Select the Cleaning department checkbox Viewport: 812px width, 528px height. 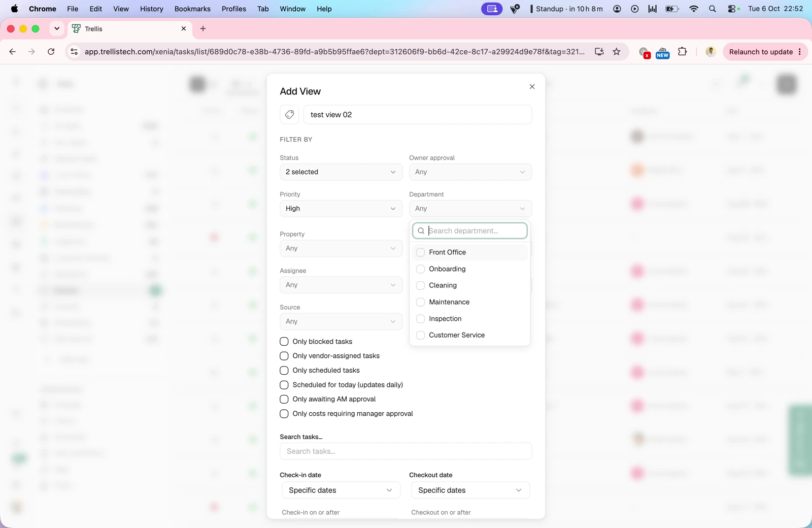[420, 285]
